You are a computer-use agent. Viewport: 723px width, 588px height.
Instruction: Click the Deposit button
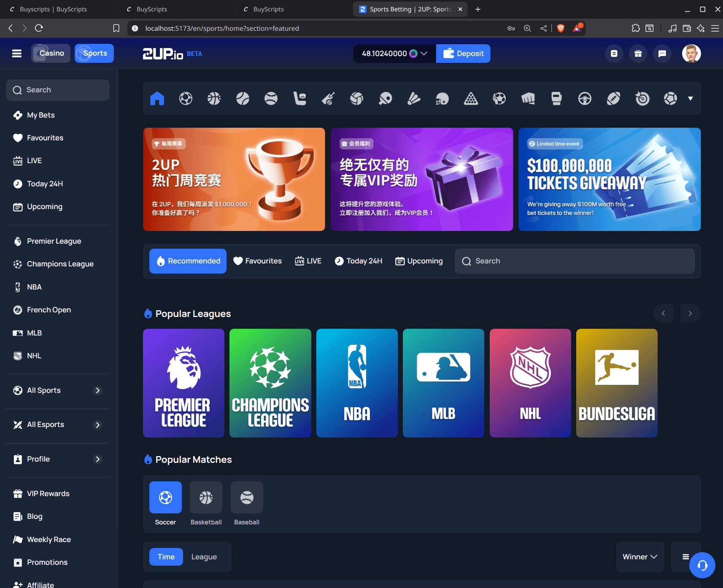coord(463,54)
